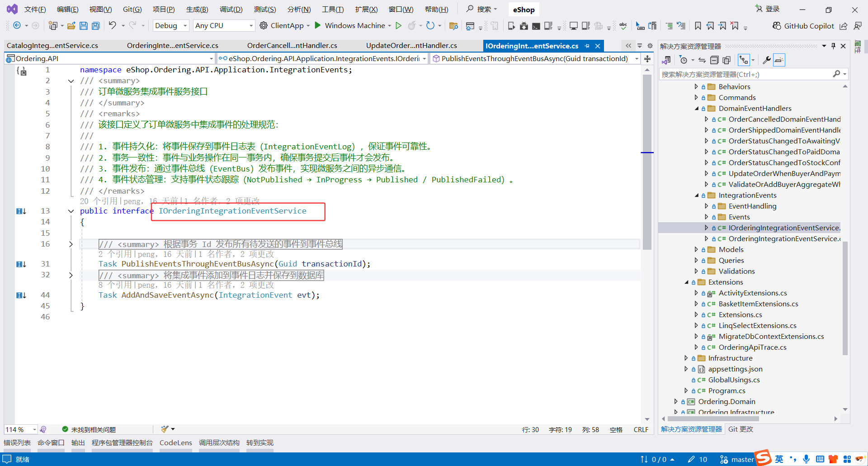Collapse the Extensions folder

click(687, 282)
